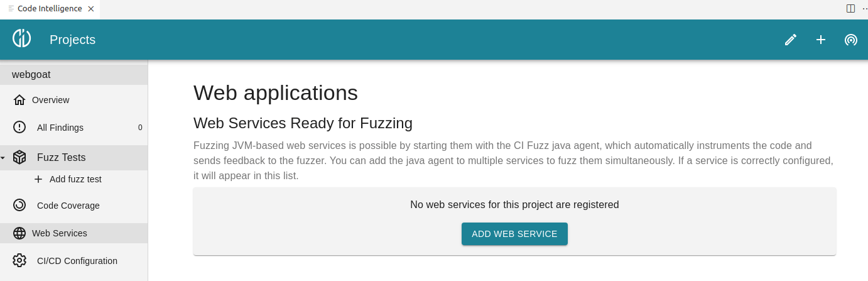Close the Code Intelligence tab
The image size is (868, 281).
click(x=91, y=9)
